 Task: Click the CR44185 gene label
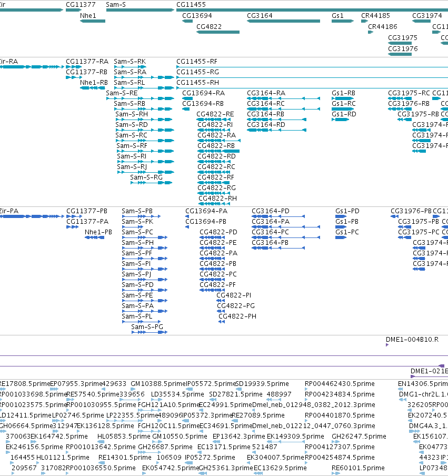click(375, 15)
